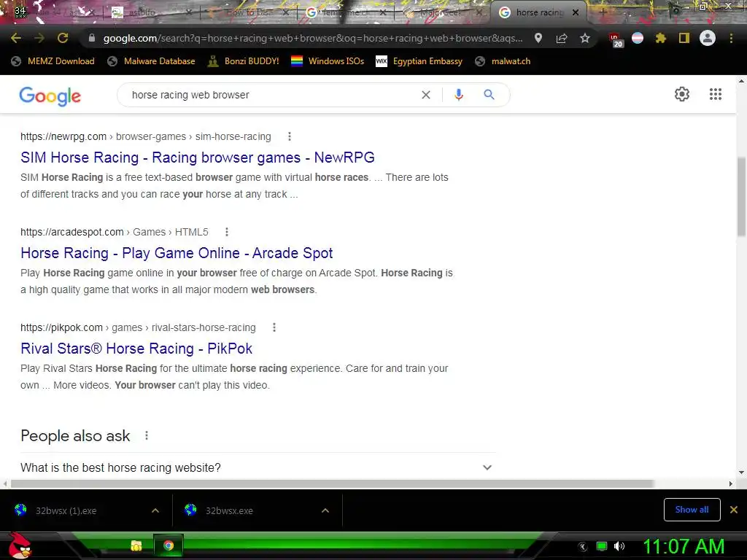The width and height of the screenshot is (747, 560).
Task: Open the Malware Database bookmark
Action: 152,61
